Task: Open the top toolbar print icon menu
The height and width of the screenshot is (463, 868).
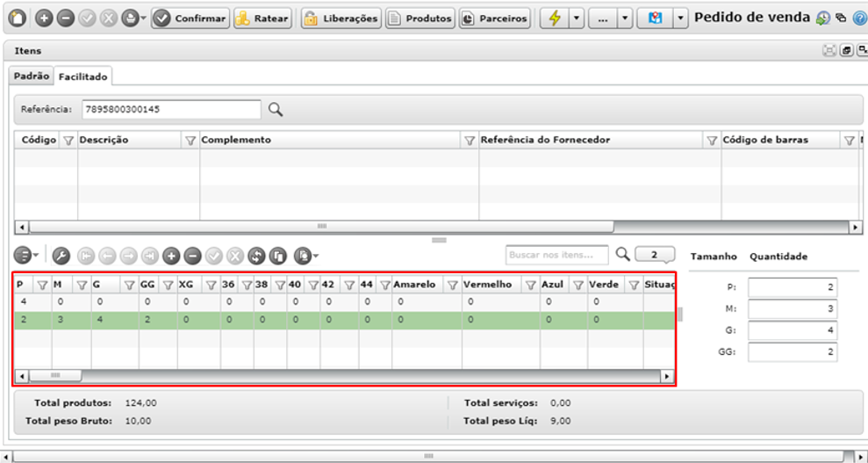Action: point(133,18)
